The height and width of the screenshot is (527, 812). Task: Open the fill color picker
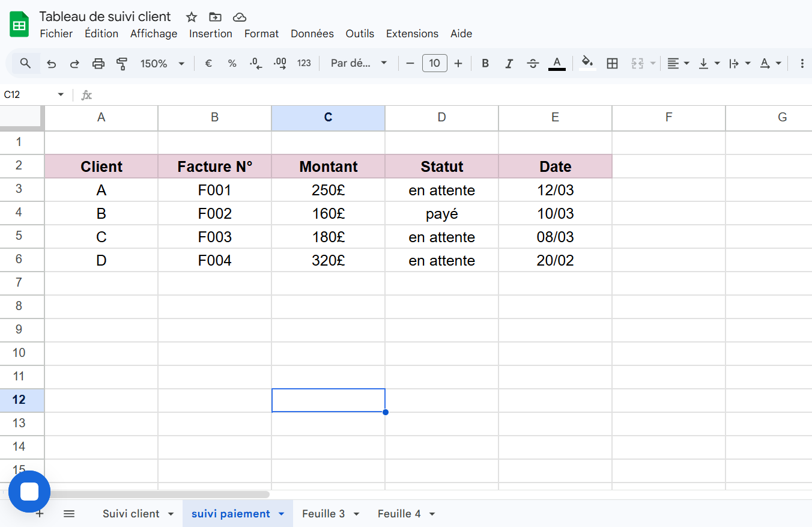click(587, 64)
